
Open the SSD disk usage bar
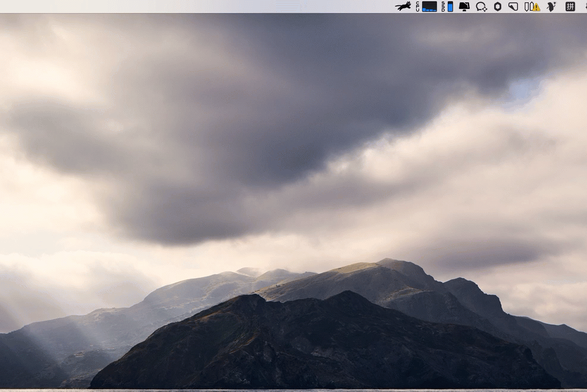pyautogui.click(x=450, y=7)
